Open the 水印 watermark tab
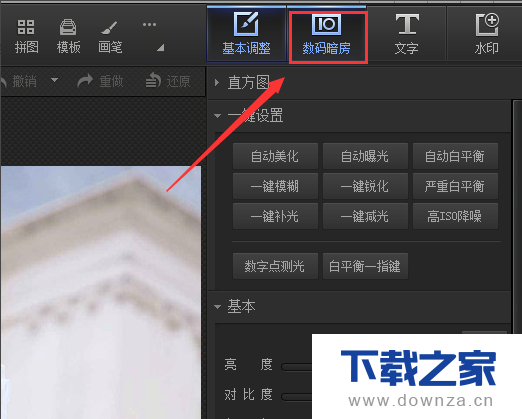This screenshot has height=419, width=522. (486, 34)
